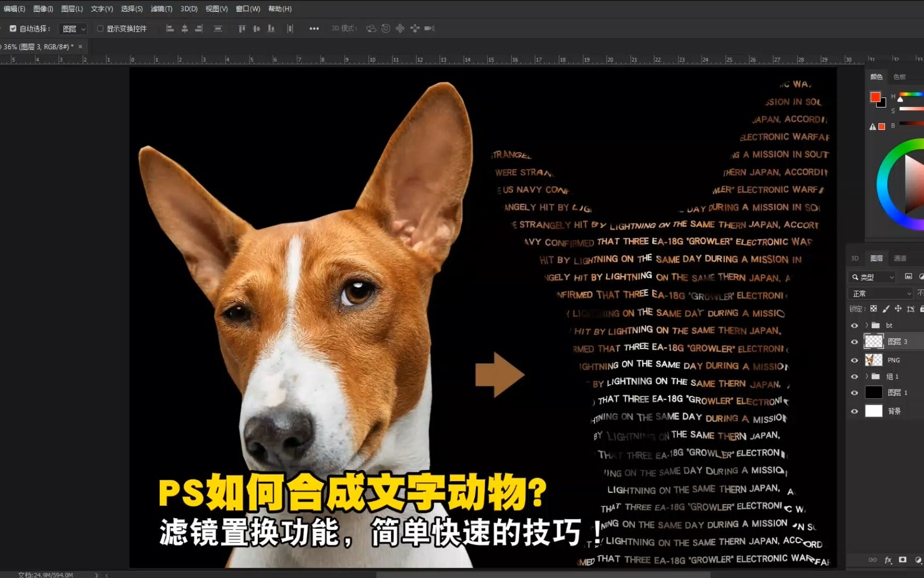Switch to the 通道 panel tab

(x=900, y=258)
